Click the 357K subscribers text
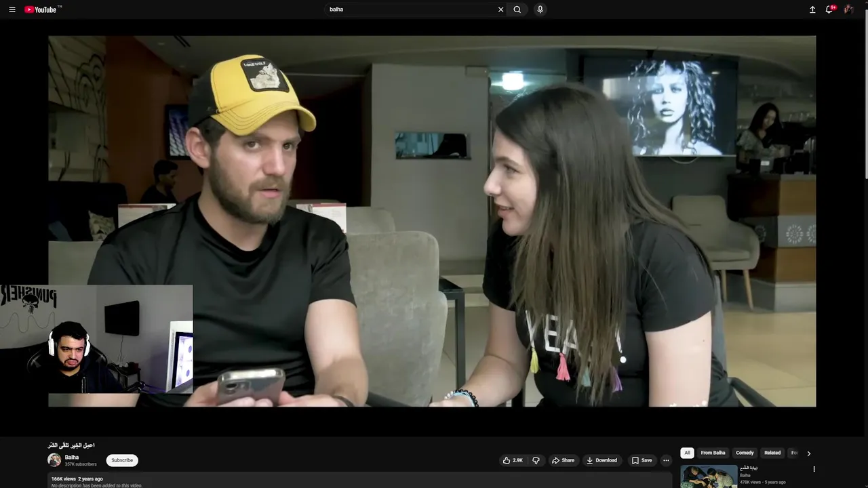The width and height of the screenshot is (868, 488). pos(81,464)
